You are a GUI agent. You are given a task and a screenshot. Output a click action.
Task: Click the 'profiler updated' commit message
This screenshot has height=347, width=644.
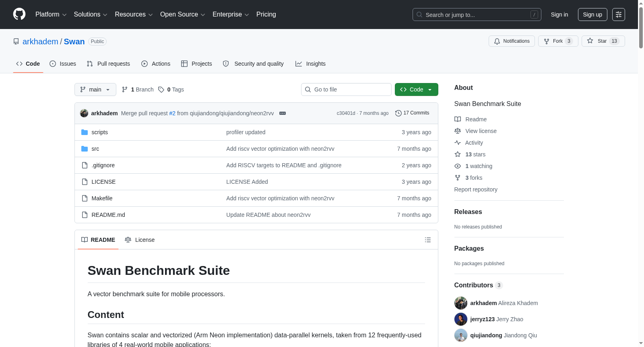[x=246, y=132]
